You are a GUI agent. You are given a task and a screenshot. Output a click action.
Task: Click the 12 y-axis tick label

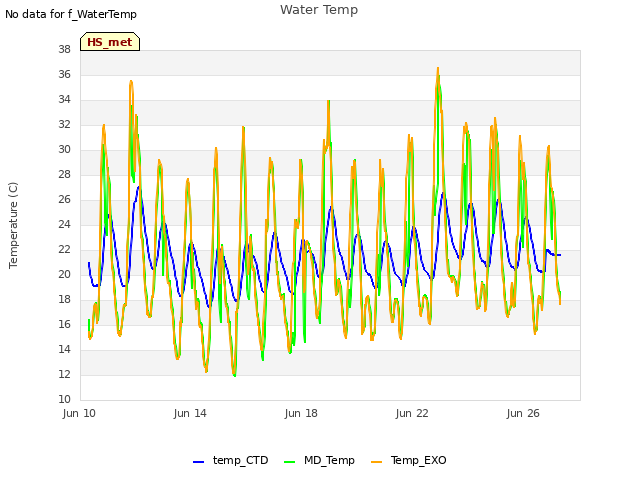coord(64,374)
